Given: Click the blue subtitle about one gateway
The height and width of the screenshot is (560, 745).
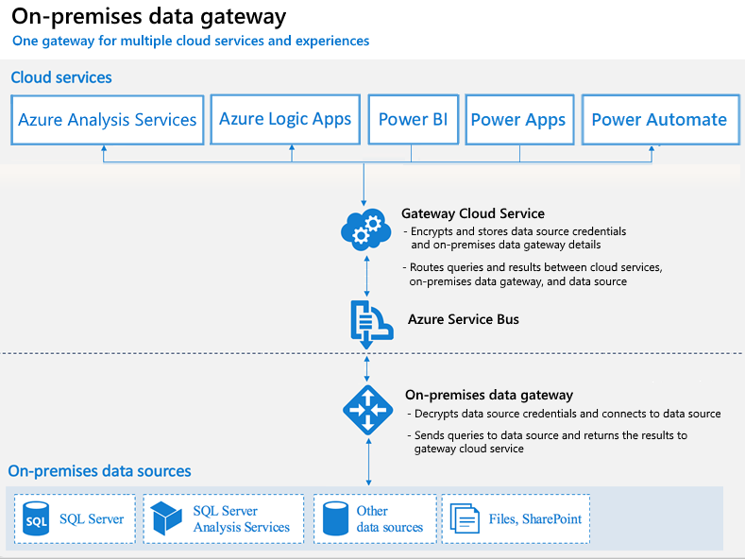Looking at the screenshot, I should [x=191, y=42].
